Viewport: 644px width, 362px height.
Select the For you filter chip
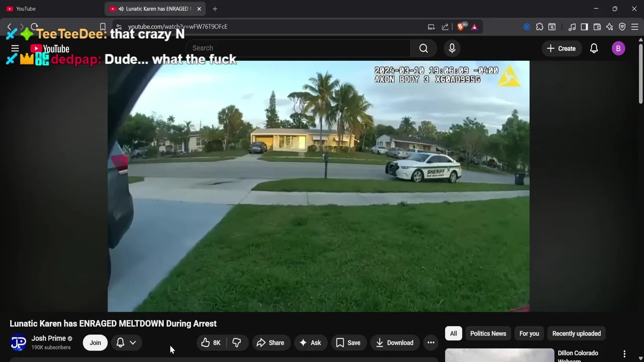click(529, 334)
